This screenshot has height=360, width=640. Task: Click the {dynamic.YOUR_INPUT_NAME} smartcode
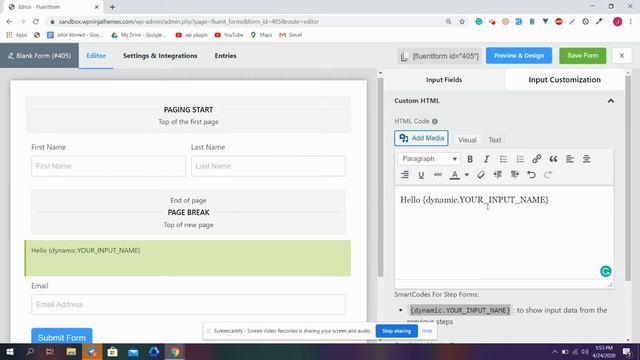click(460, 310)
